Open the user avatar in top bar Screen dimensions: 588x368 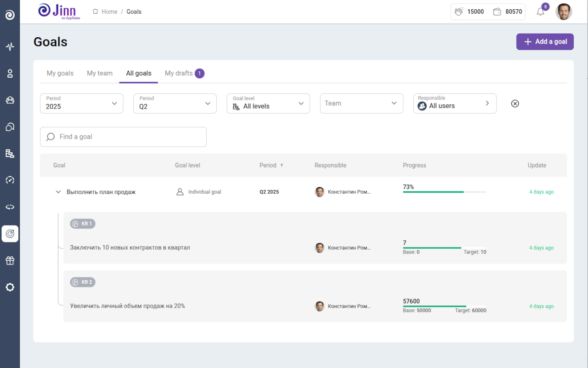click(x=564, y=12)
